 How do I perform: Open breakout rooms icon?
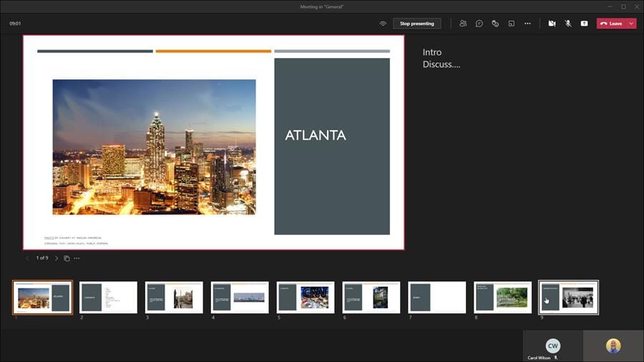(x=512, y=24)
